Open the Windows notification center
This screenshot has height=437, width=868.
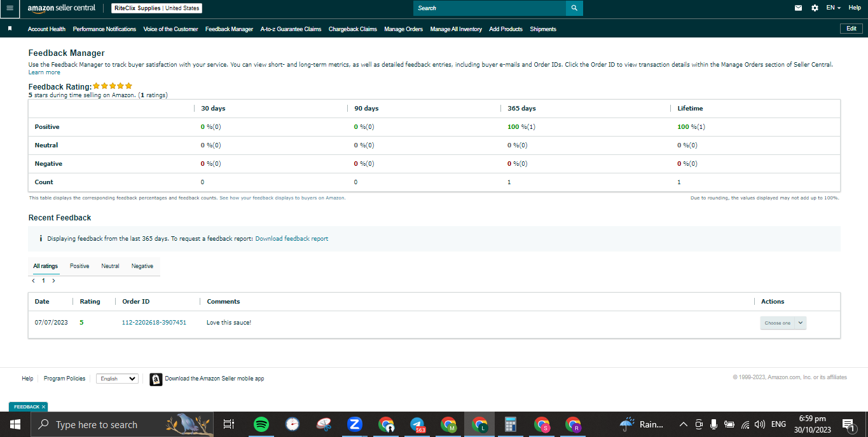click(x=848, y=424)
